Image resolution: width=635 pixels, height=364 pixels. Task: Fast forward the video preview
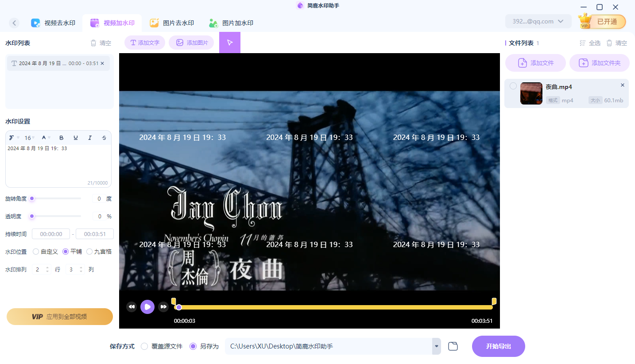tap(163, 306)
